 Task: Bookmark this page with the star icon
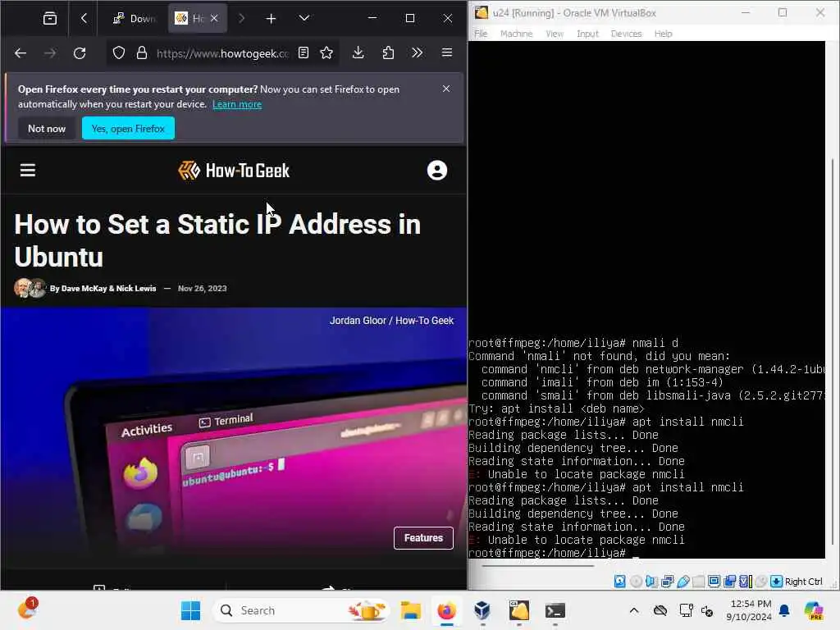326,52
